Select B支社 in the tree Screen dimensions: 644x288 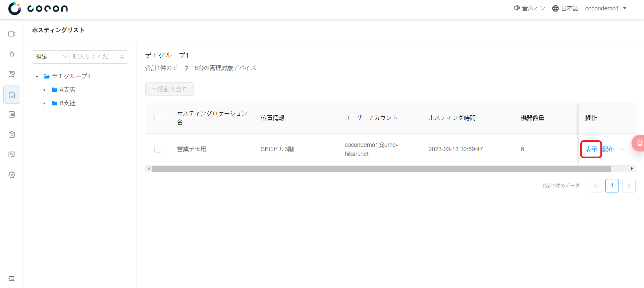[67, 103]
